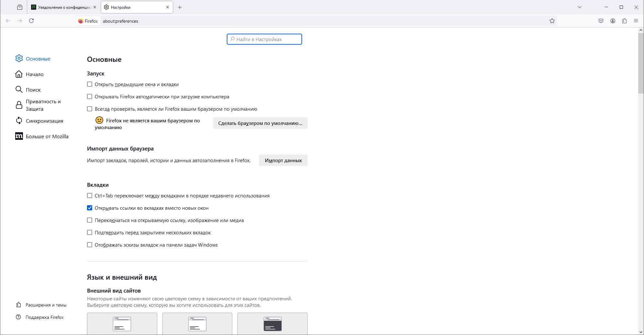
Task: Select the dark site appearance thumbnail
Action: pos(273,324)
